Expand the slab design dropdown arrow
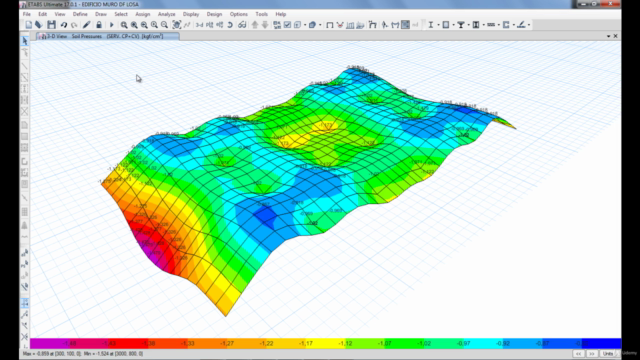Viewport: 640px width, 360px height. tap(498, 25)
